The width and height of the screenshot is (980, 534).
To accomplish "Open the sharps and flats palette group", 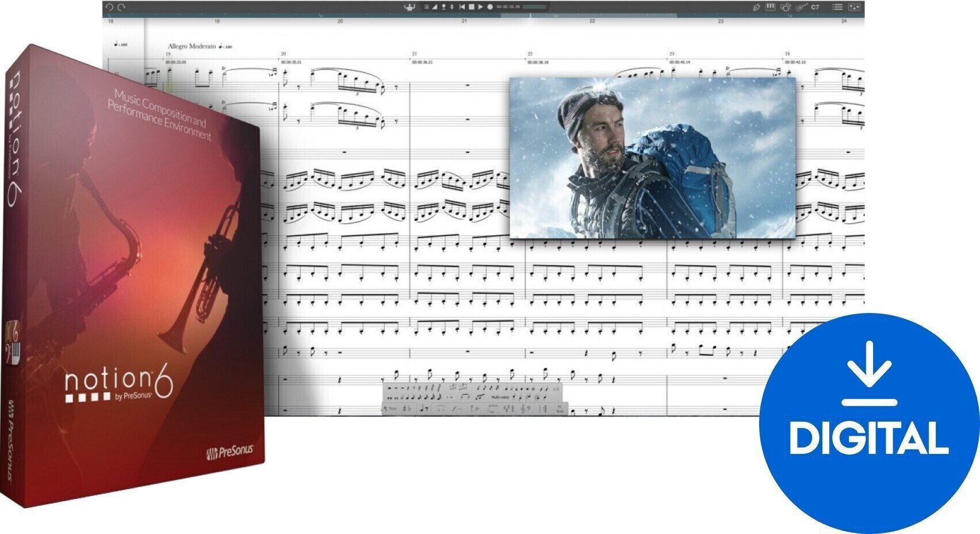I will click(x=407, y=409).
